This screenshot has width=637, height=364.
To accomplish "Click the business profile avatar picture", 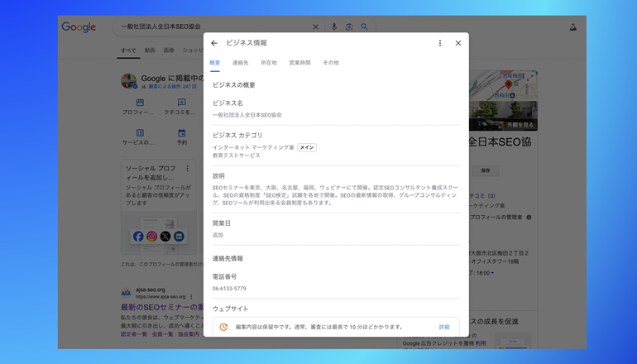I will (x=129, y=81).
